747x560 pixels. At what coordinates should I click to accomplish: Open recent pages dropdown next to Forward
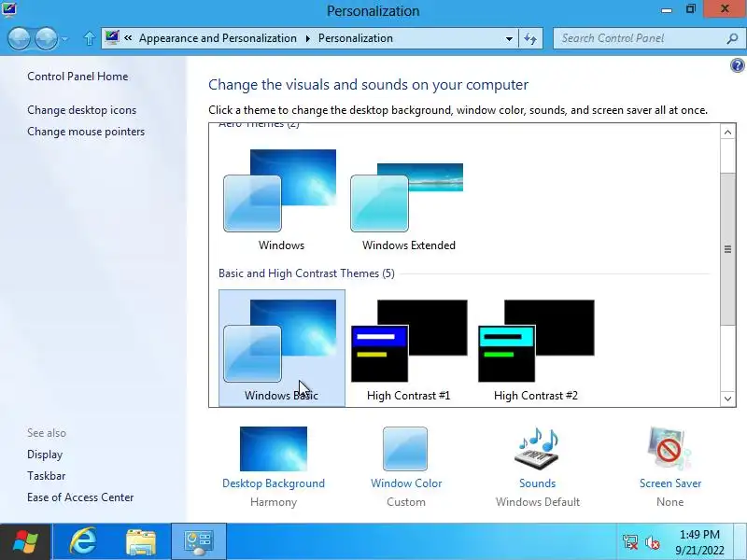64,39
